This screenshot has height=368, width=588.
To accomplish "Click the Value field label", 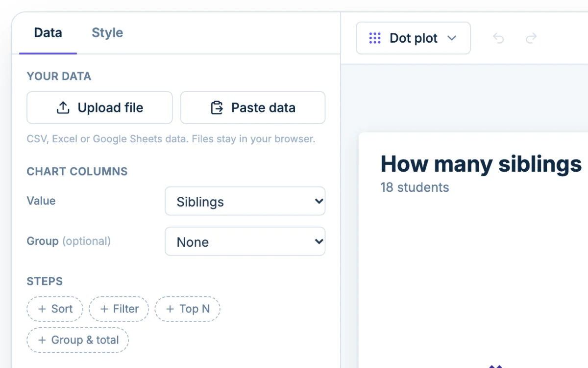I will tap(41, 201).
